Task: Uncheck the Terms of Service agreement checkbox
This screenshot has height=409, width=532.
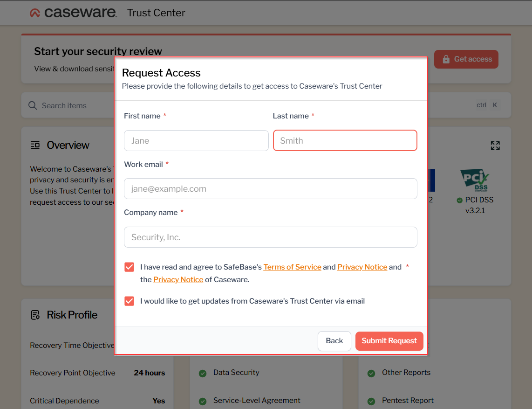Action: tap(129, 267)
